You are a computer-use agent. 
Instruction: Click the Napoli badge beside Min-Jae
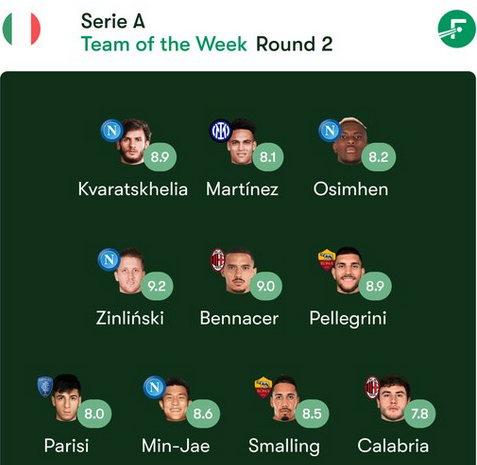pos(154,387)
